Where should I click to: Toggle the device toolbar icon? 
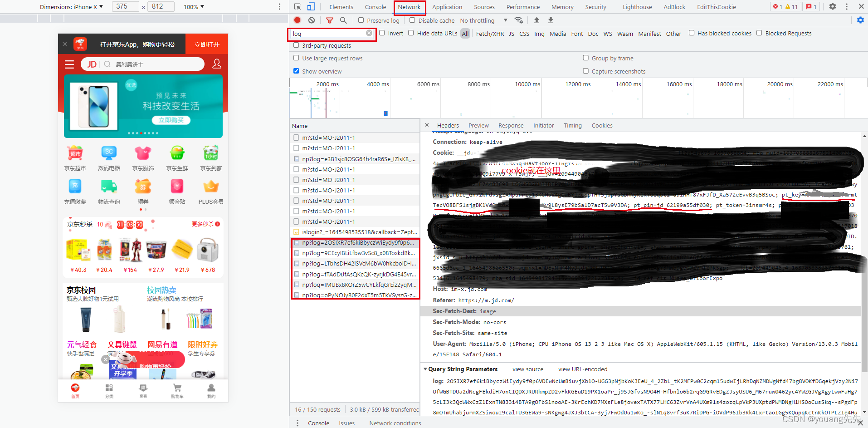click(x=311, y=7)
